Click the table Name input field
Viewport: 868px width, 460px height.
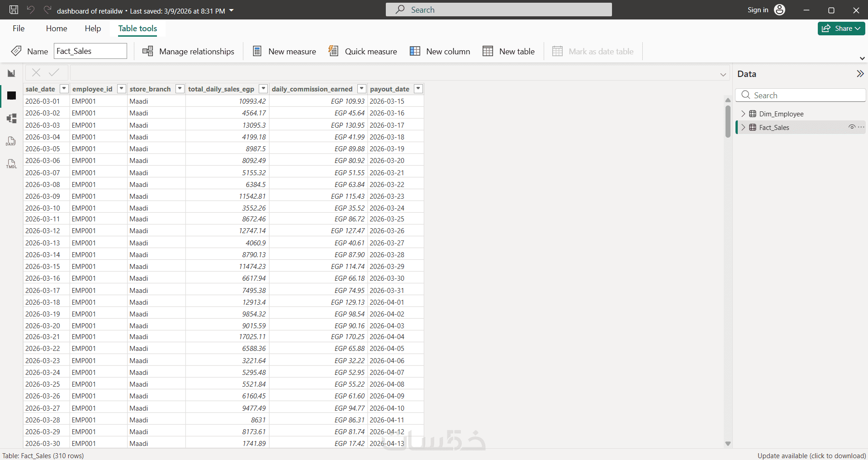coord(90,51)
